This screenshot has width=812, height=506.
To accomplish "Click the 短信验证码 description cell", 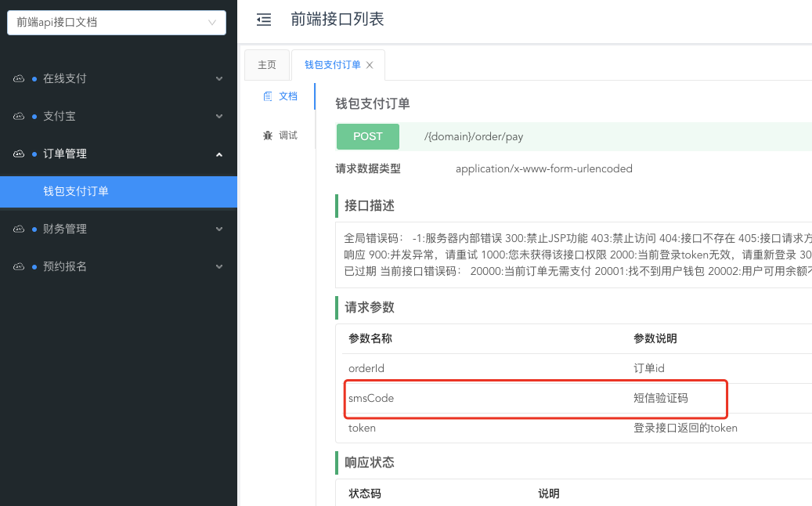I will point(661,398).
